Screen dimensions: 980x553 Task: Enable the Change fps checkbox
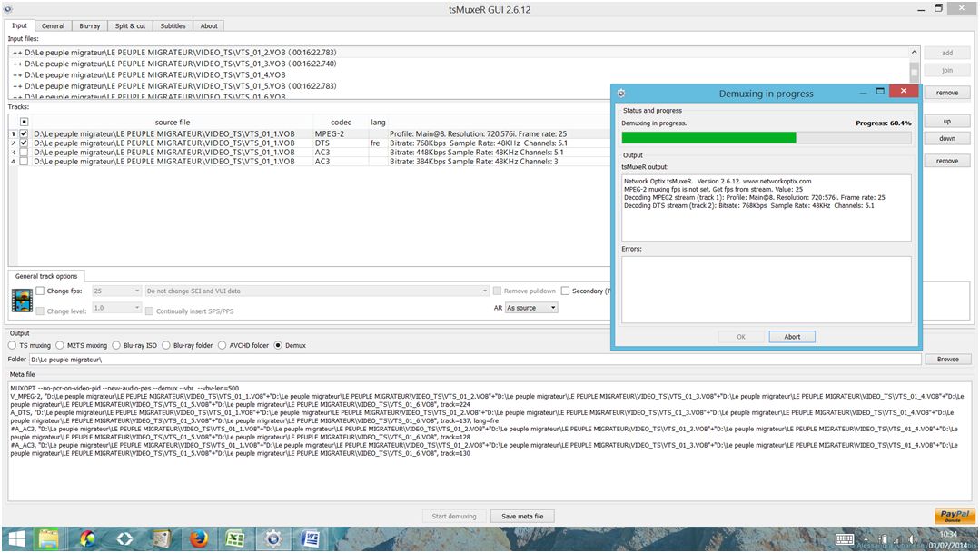pyautogui.click(x=40, y=291)
